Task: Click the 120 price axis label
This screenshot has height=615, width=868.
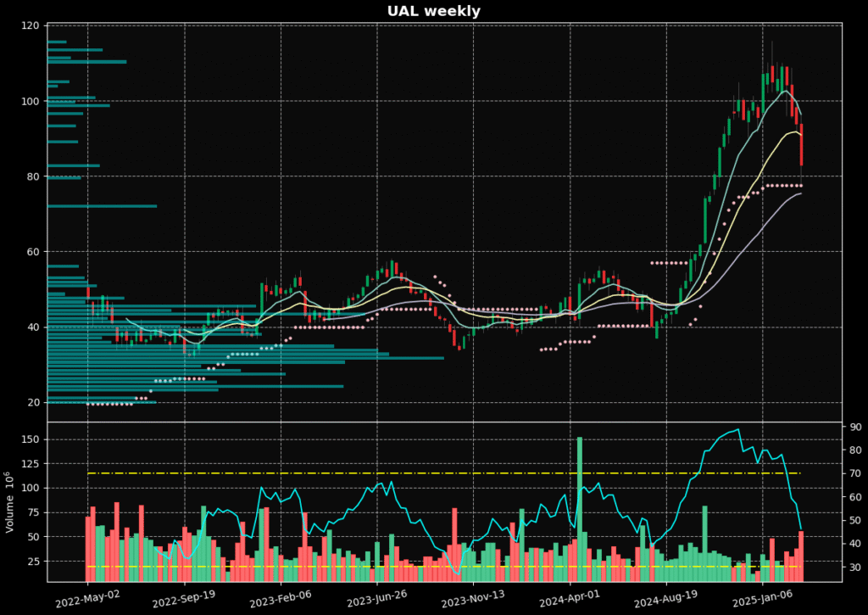Action: [31, 26]
